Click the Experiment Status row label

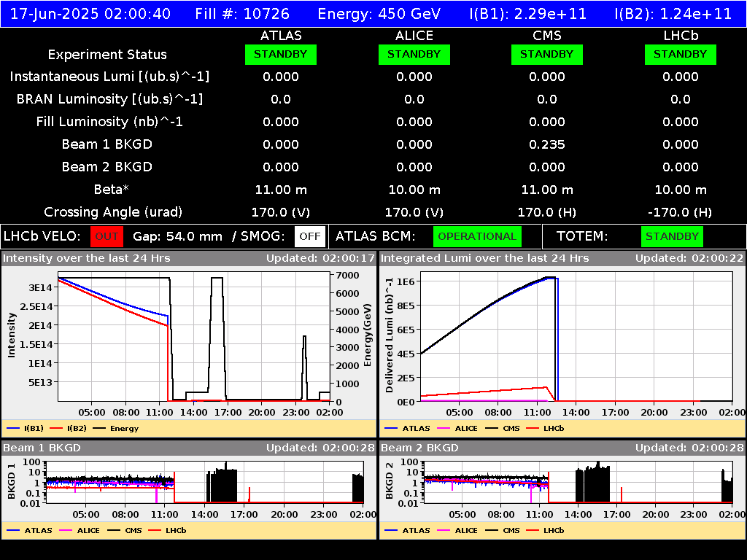pyautogui.click(x=107, y=55)
